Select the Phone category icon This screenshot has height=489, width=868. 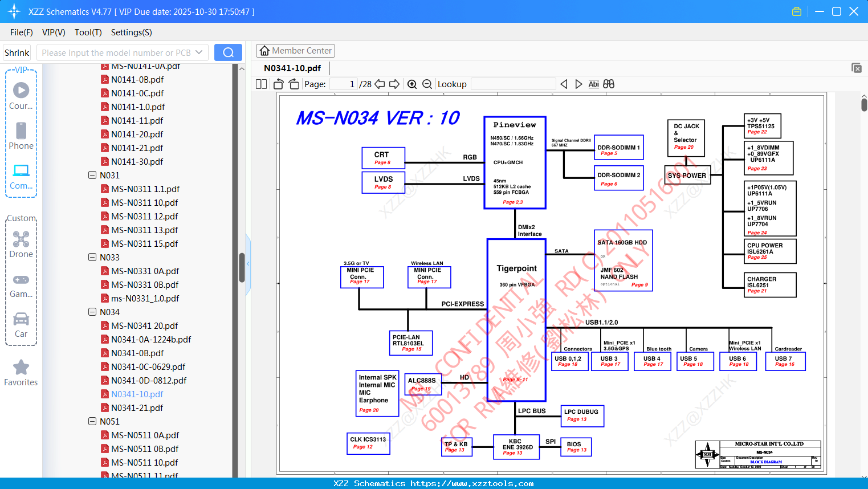coord(21,131)
